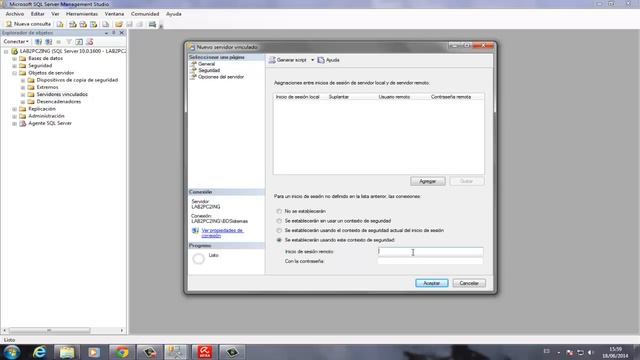Click the connect icon right of Conectar
This screenshot has width=640, height=360.
click(x=38, y=42)
